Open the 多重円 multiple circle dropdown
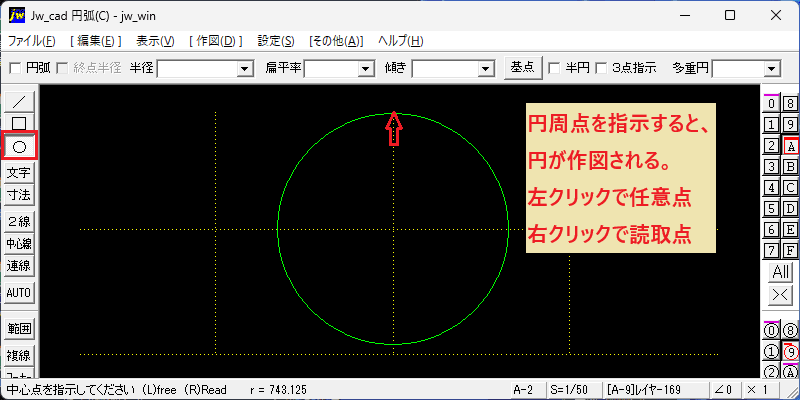The width and height of the screenshot is (800, 400). [772, 69]
